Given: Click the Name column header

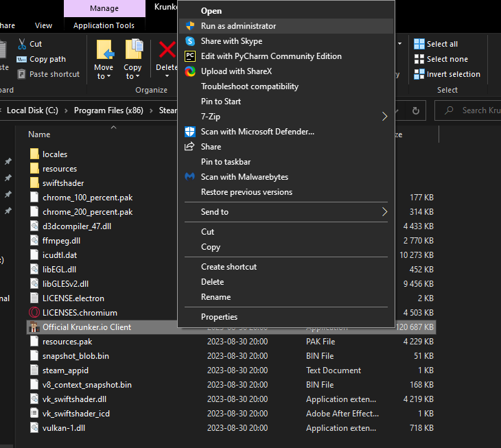Looking at the screenshot, I should point(39,134).
